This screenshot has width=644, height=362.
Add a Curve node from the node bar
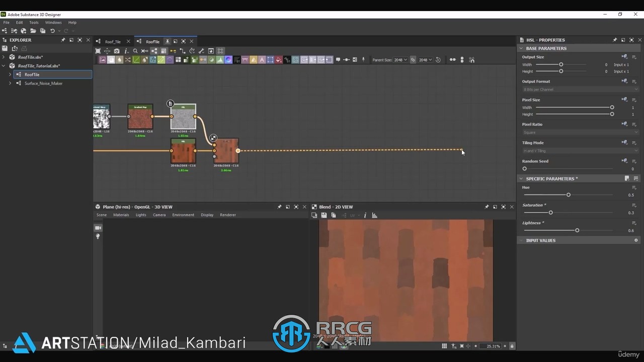(x=136, y=60)
